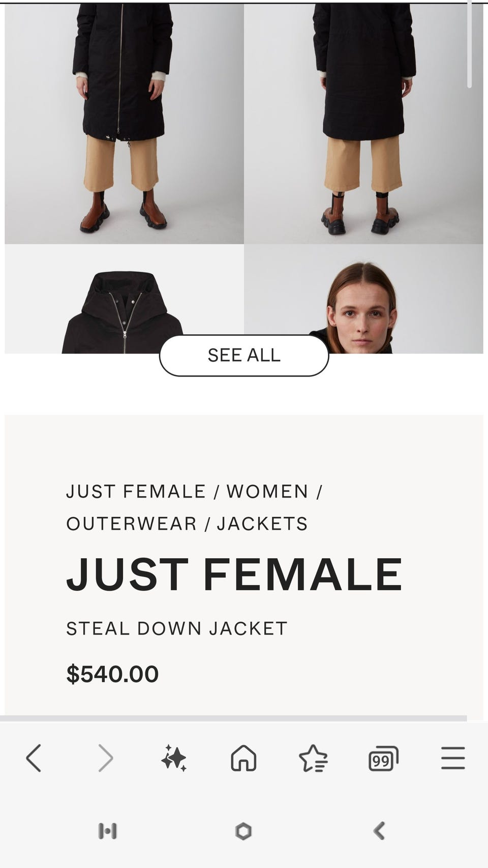
Task: Go to browser home page icon
Action: click(x=243, y=758)
